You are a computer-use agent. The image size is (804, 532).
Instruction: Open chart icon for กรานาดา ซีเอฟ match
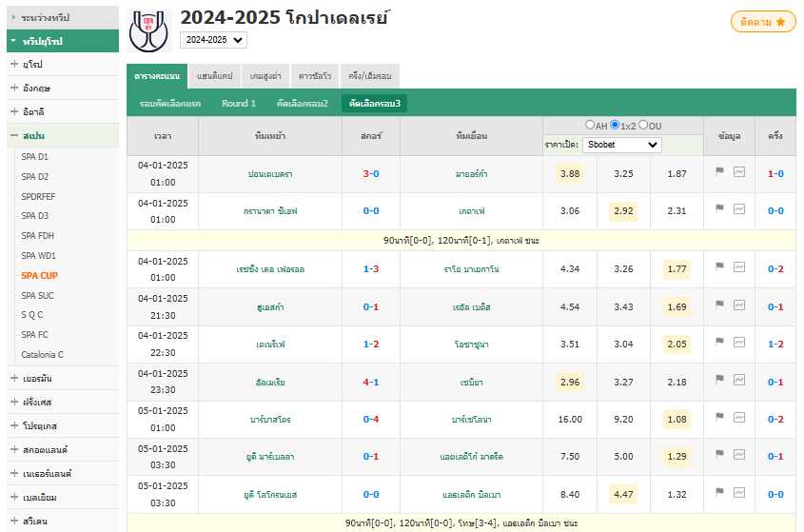(739, 208)
